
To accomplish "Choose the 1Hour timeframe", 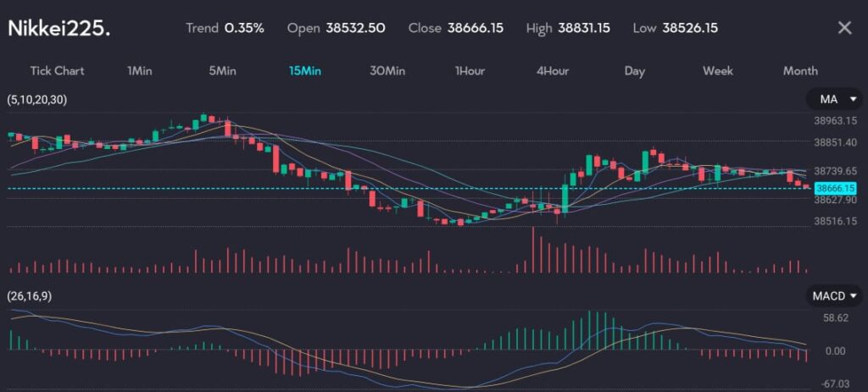I will click(470, 71).
